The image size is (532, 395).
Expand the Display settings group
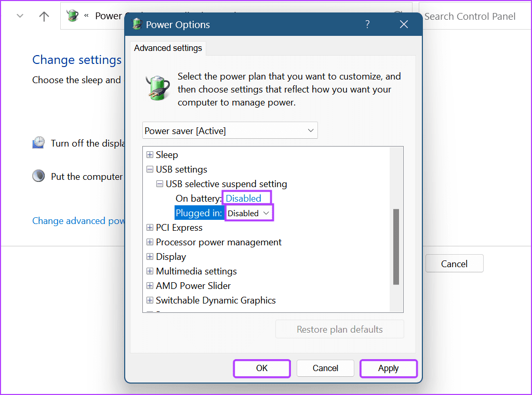point(150,256)
